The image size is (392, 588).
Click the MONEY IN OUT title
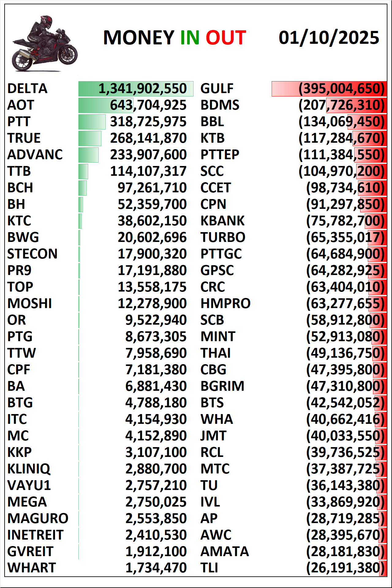[174, 38]
